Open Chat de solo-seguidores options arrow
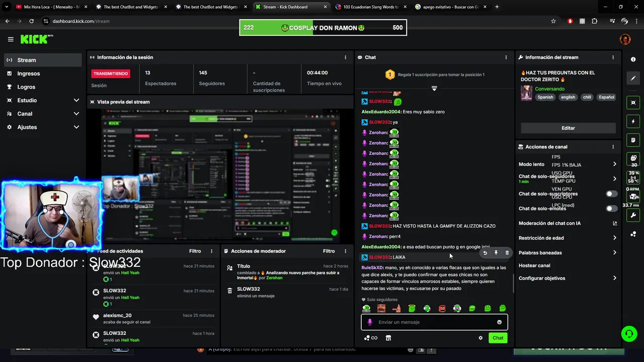Screen dimensions: 644x362 click(614, 178)
